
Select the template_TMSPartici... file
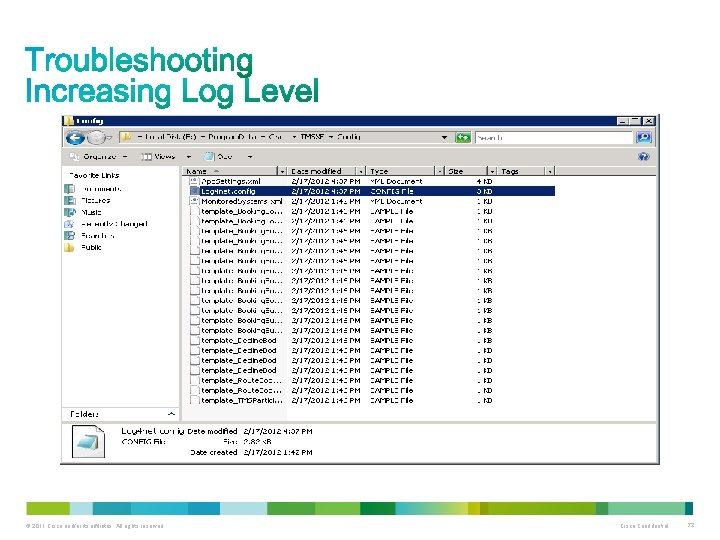tap(242, 400)
